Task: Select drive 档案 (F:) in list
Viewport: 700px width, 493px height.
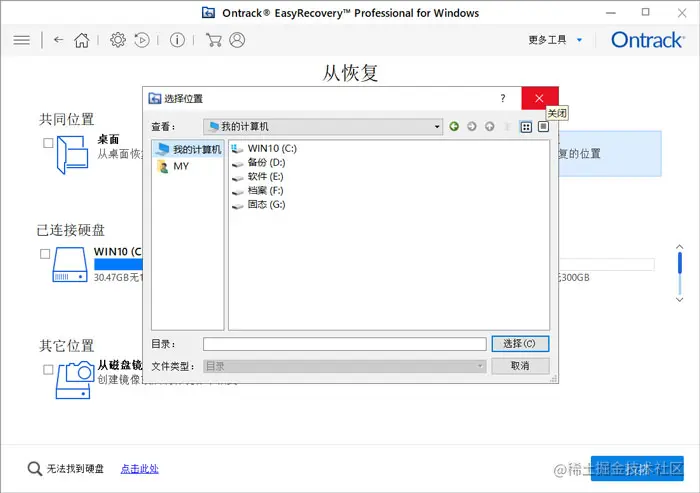Action: 258,191
